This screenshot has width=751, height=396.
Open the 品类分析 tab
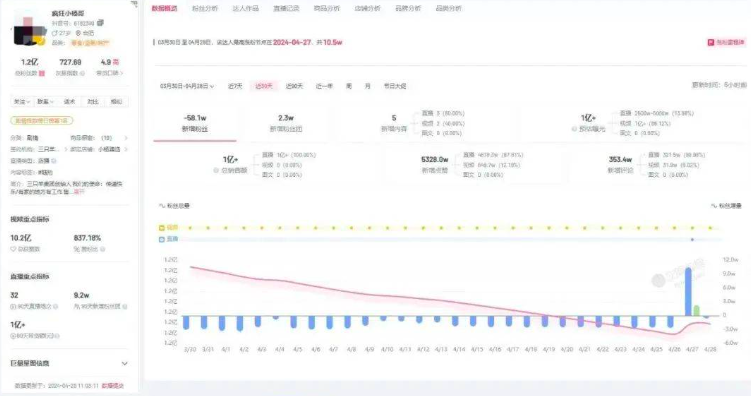click(449, 9)
